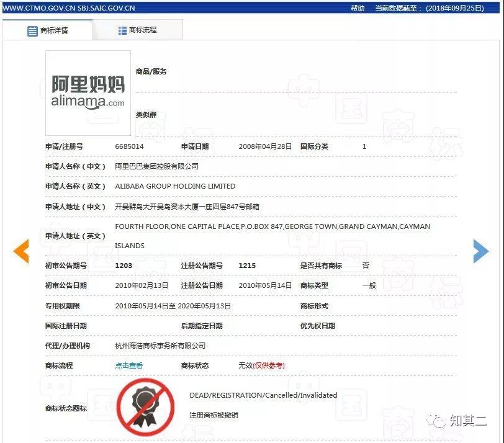Click the orange left navigation arrow
Image resolution: width=504 pixels, height=443 pixels.
coord(20,251)
